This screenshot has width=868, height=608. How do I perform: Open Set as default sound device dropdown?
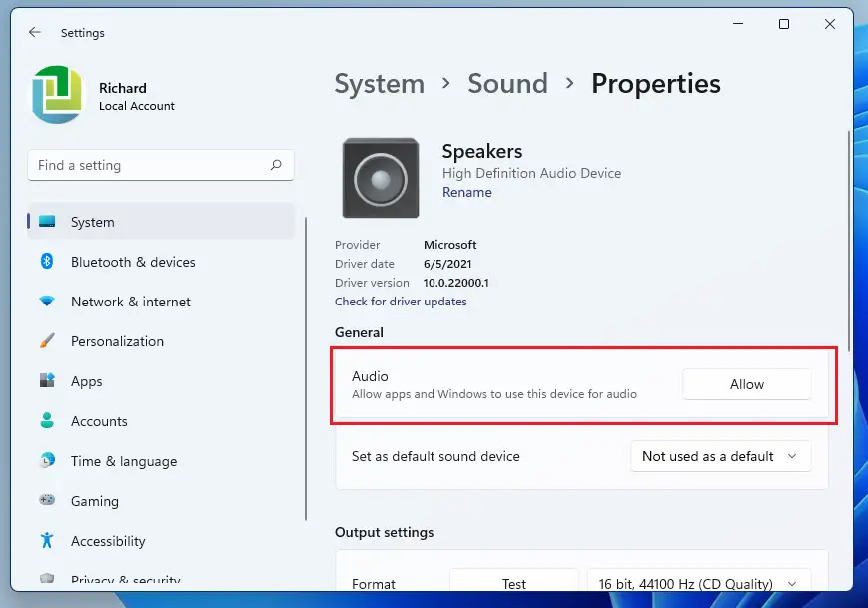point(721,456)
